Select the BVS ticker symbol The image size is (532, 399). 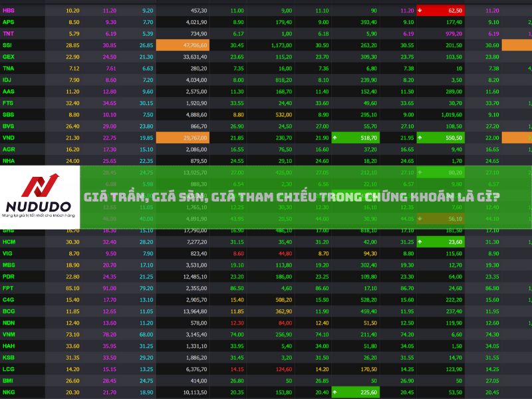tap(9, 126)
